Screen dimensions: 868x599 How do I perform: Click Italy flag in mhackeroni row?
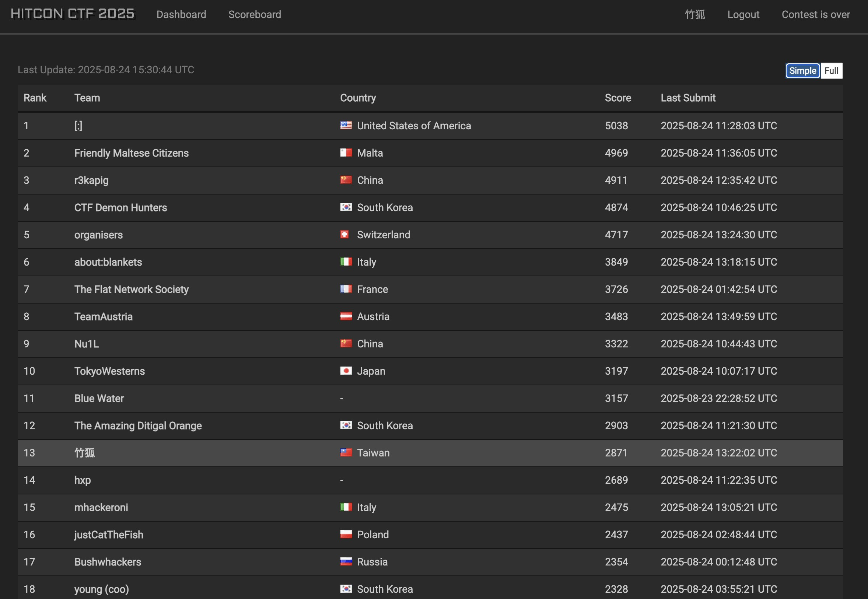[x=346, y=507]
